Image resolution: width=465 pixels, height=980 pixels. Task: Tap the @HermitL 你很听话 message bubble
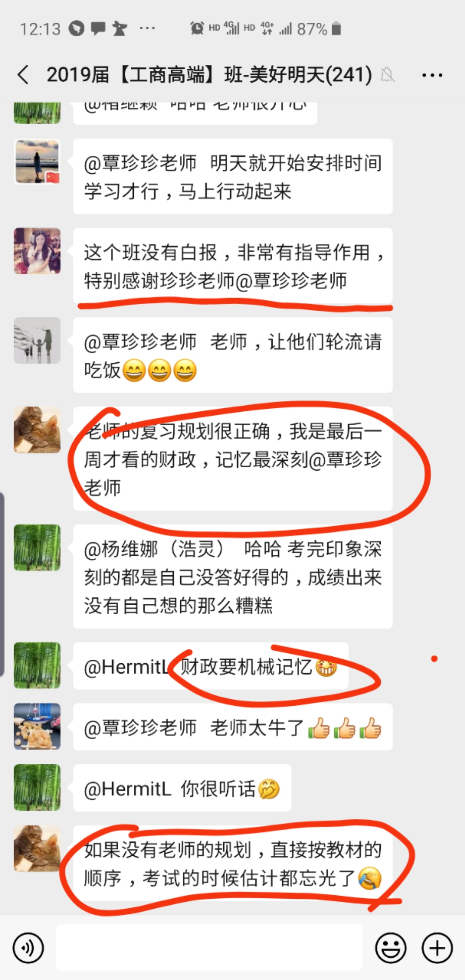pyautogui.click(x=182, y=788)
